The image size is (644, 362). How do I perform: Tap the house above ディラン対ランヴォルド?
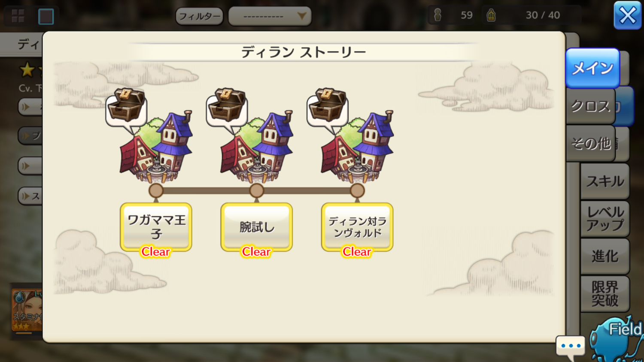(x=361, y=148)
